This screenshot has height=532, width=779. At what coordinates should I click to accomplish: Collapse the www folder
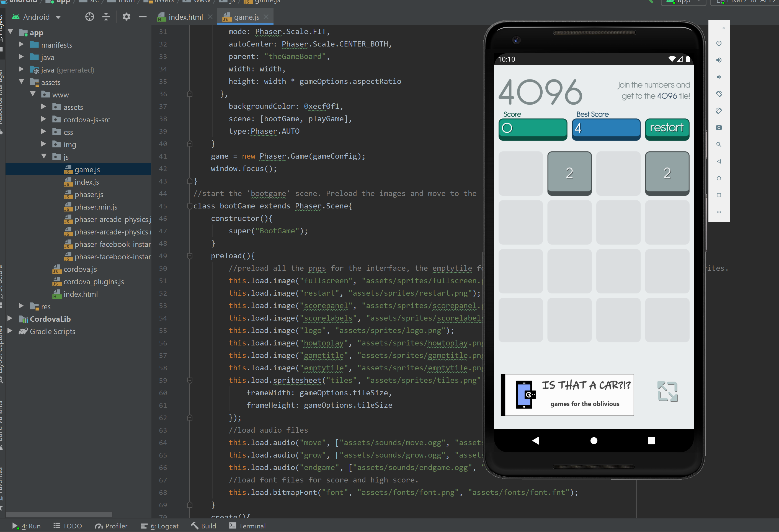(33, 94)
